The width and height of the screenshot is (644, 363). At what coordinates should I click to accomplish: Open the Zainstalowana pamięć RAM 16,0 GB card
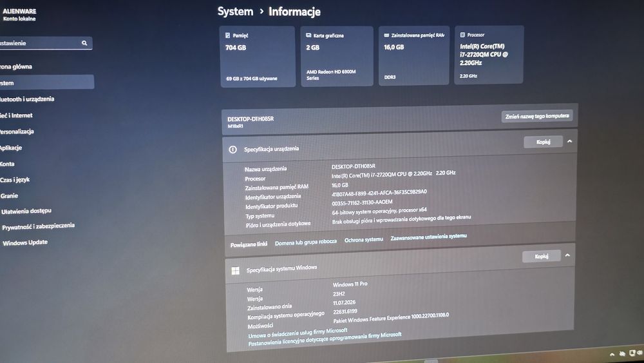click(x=413, y=56)
